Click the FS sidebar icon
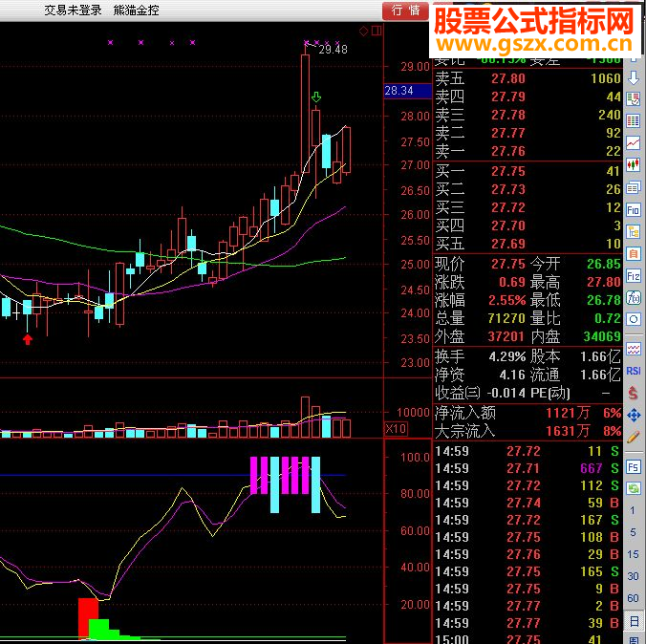Image resolution: width=646 pixels, height=644 pixels. [x=634, y=467]
